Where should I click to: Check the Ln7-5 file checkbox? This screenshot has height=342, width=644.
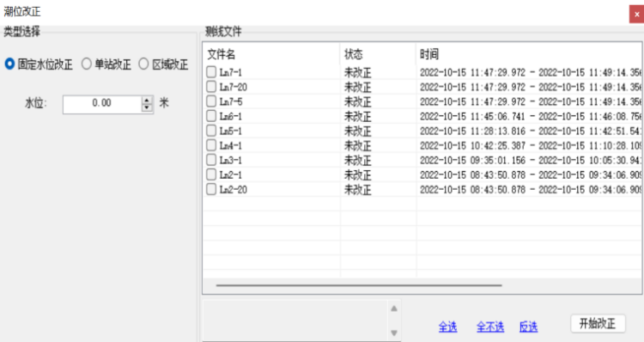pyautogui.click(x=211, y=101)
